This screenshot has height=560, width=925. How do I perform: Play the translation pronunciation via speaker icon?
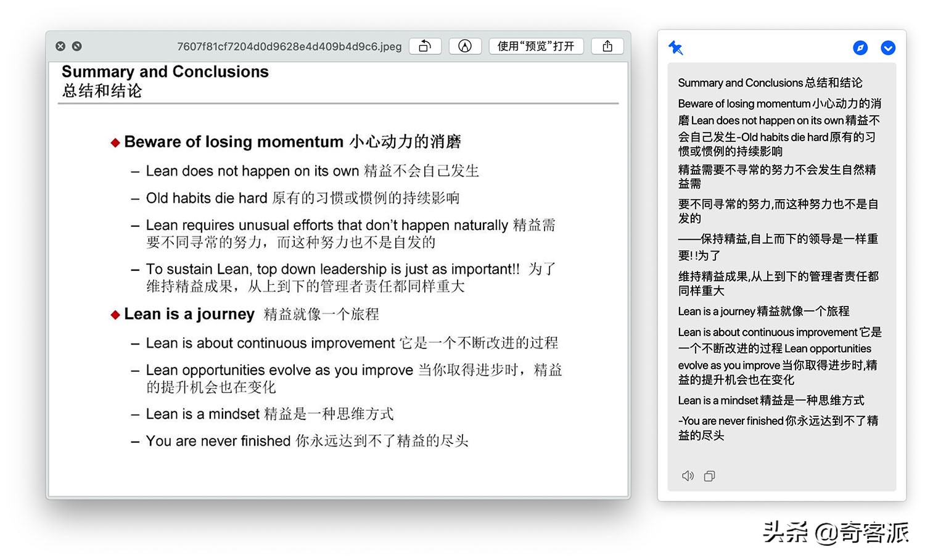(688, 476)
